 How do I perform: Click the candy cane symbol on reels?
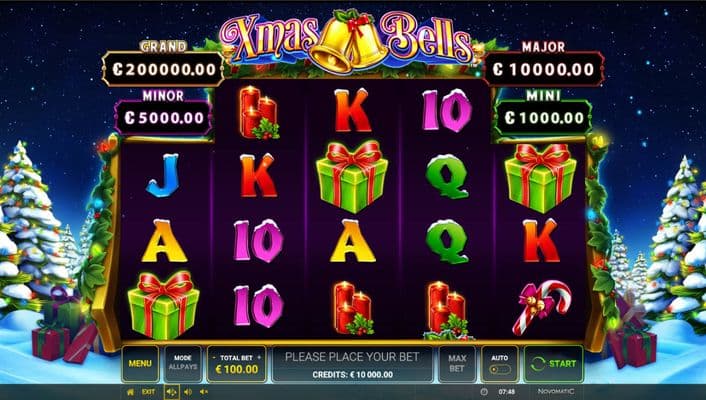[541, 307]
